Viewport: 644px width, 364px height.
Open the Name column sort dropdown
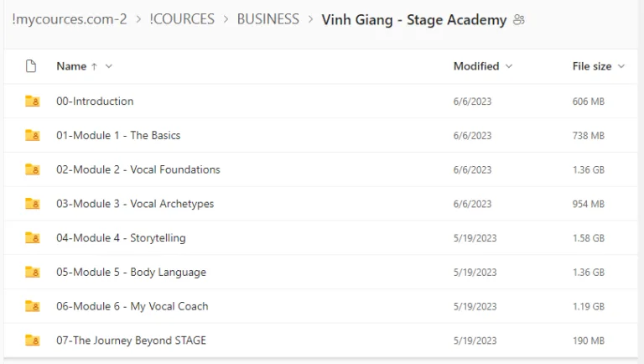click(109, 66)
